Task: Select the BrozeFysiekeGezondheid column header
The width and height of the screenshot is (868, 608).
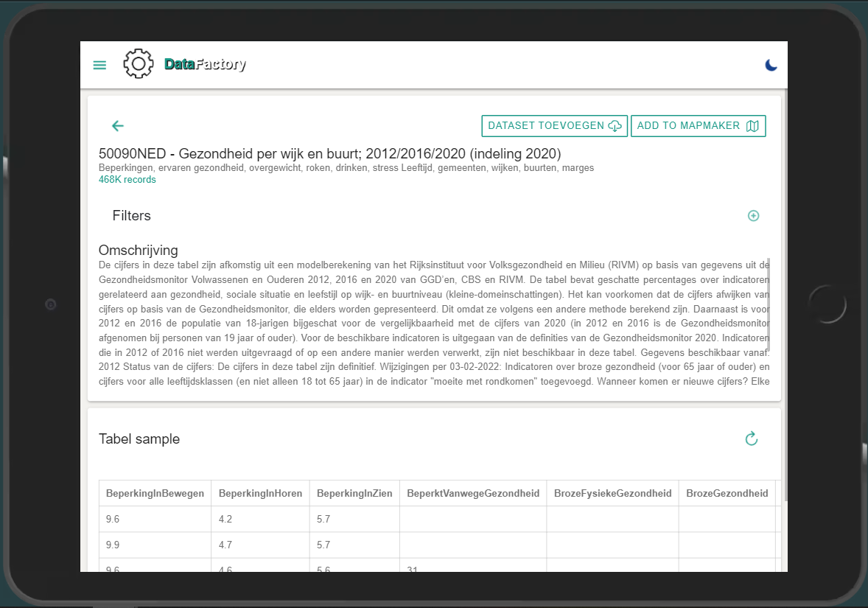Action: [x=612, y=493]
